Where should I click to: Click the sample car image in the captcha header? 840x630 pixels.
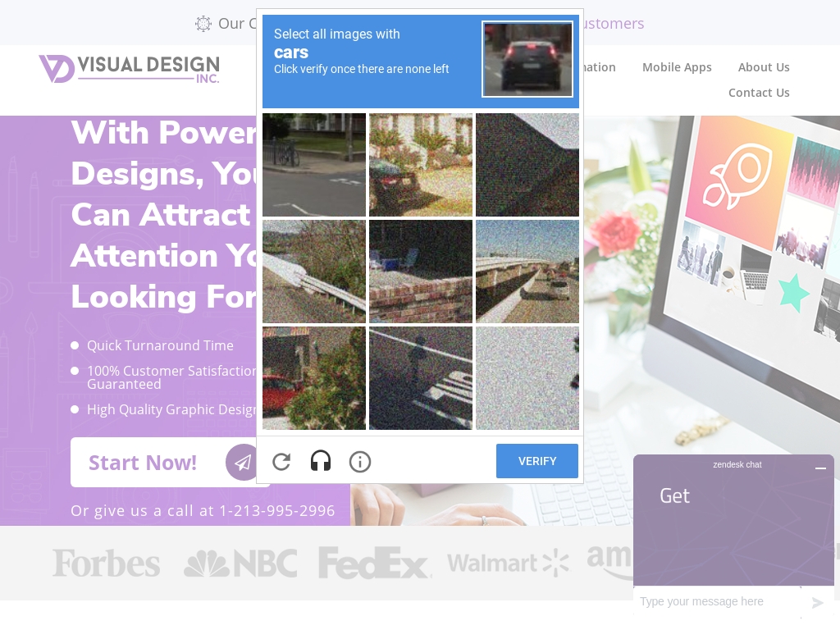tap(527, 59)
